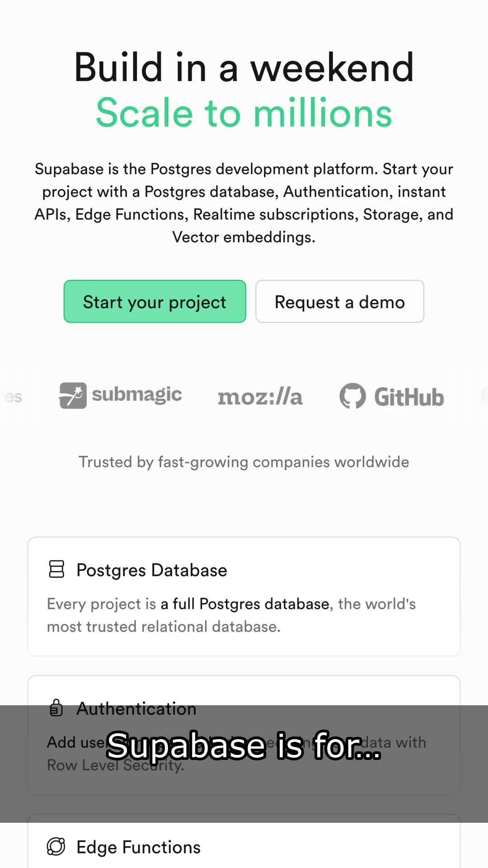
Task: Open the Postgres Database card title
Action: [x=152, y=570]
